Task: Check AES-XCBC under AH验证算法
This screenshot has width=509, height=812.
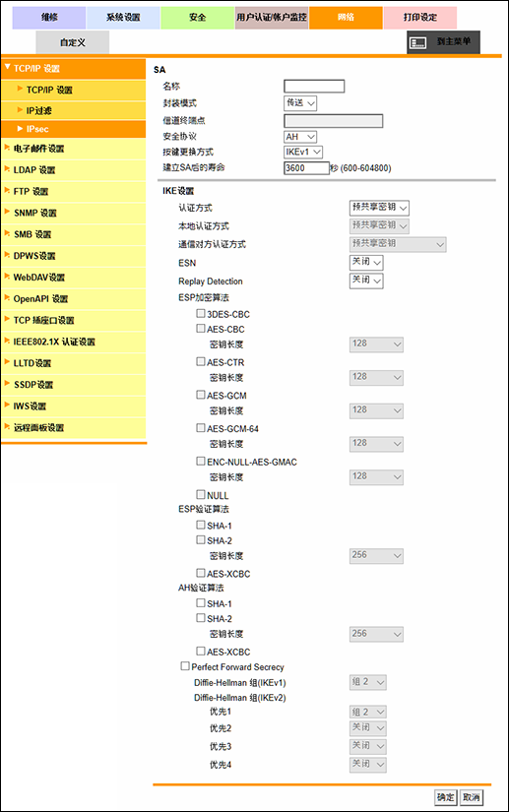Action: [x=201, y=651]
